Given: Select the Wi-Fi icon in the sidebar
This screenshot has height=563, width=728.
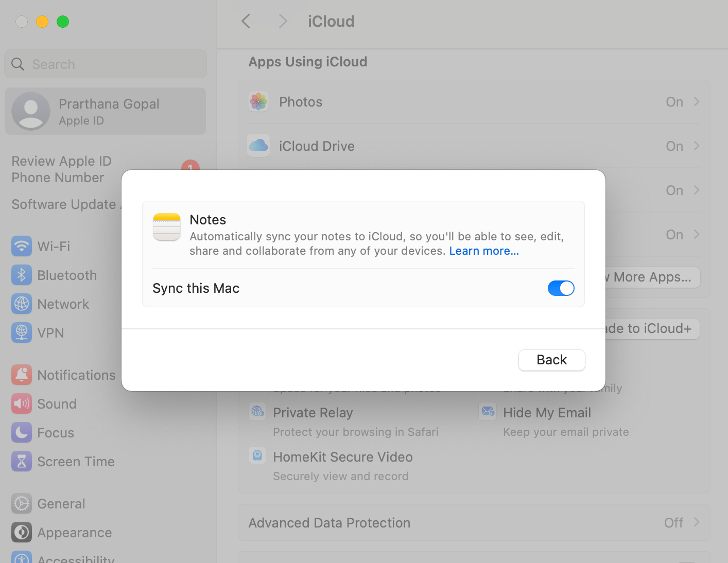Looking at the screenshot, I should [21, 246].
